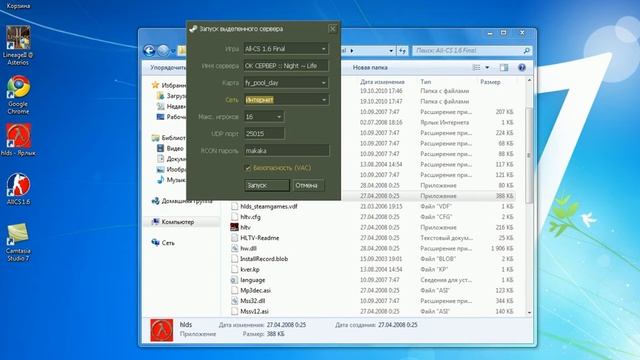Select the AllCS 1.6 desktop icon
The height and width of the screenshot is (360, 640).
18,189
